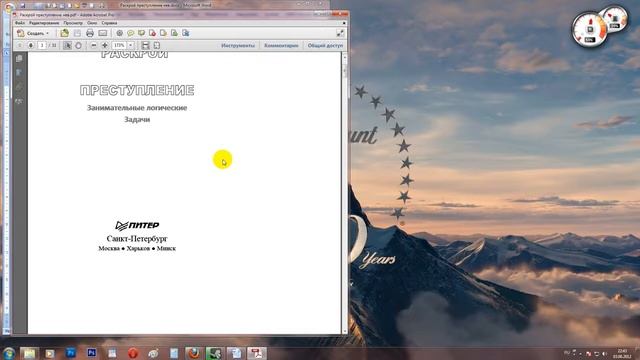Click the yellow document page icon
Image resolution: width=640 pixels, height=360 pixels.
pos(163,33)
